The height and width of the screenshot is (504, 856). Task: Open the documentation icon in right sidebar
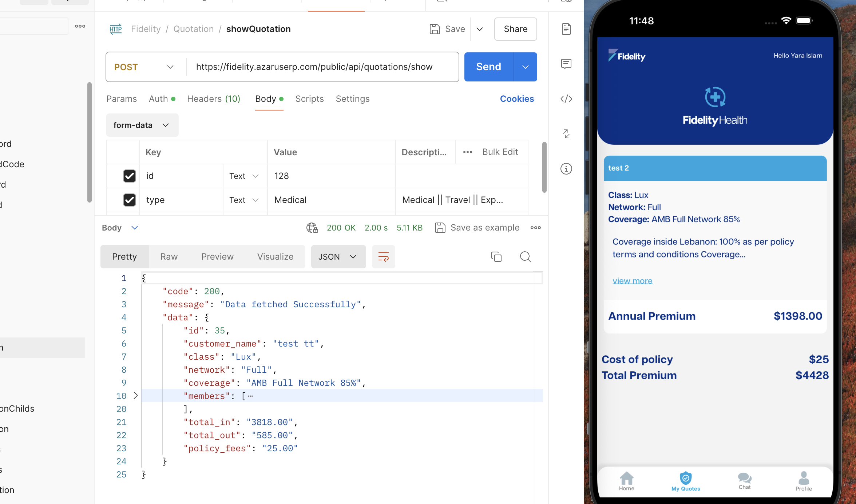(566, 29)
